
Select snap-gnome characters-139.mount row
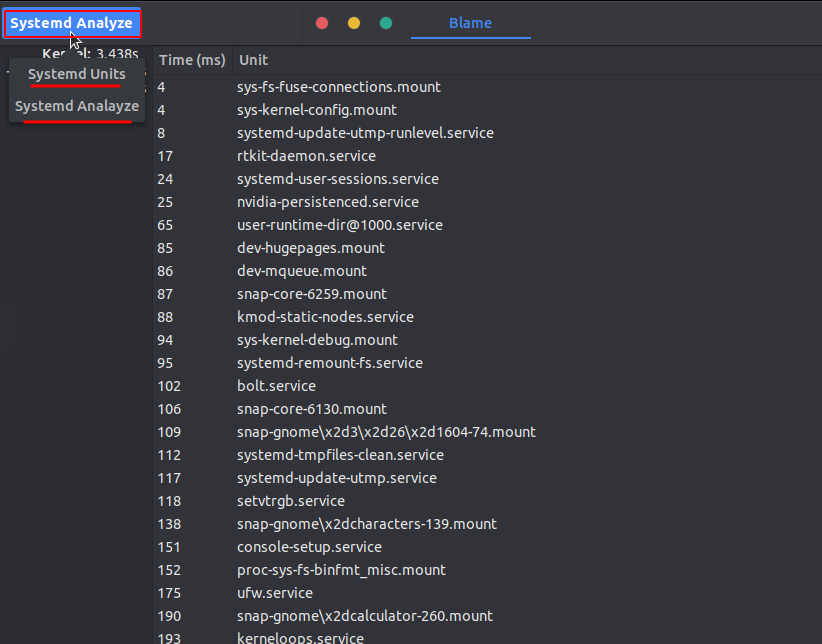[488, 524]
